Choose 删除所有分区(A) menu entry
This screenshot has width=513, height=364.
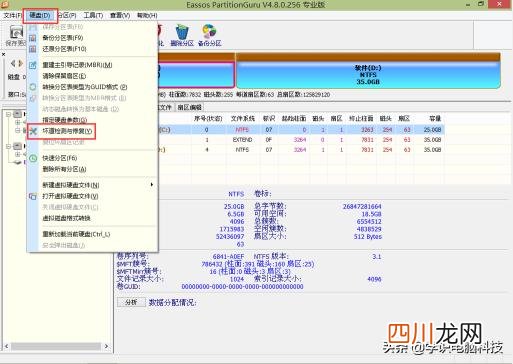[x=64, y=169]
